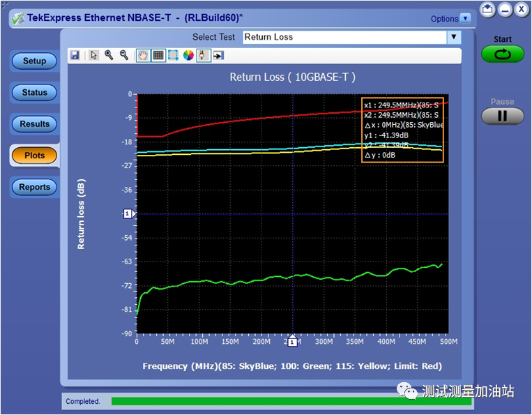Open the Setup panel
The height and width of the screenshot is (415, 532).
coord(34,61)
